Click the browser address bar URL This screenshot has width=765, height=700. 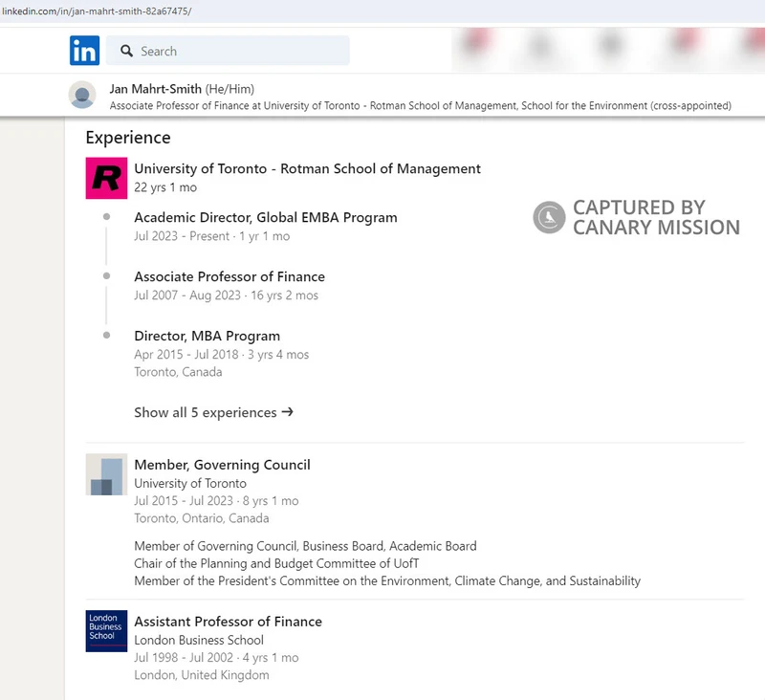[97, 11]
